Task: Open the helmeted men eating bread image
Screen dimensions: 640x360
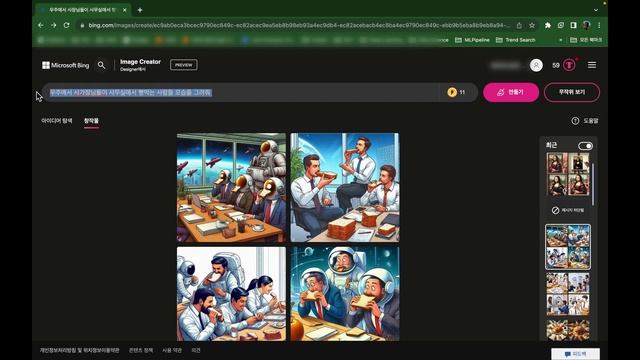Action: tap(345, 293)
